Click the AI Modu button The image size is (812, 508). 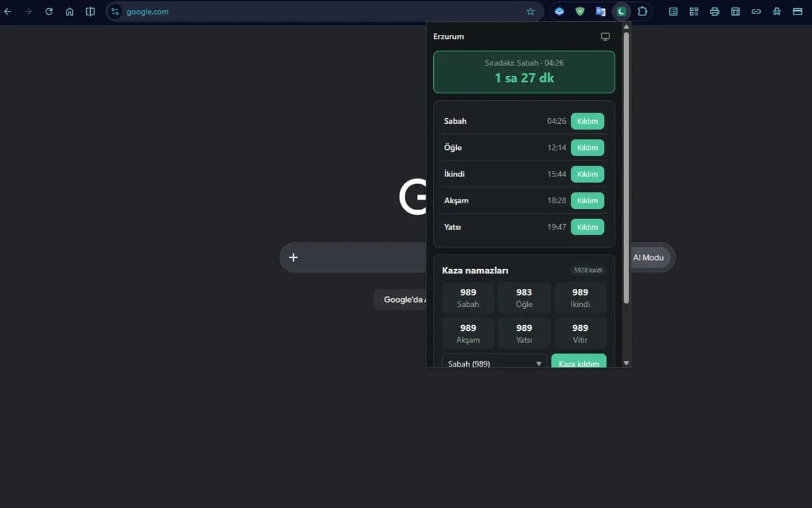coord(648,257)
